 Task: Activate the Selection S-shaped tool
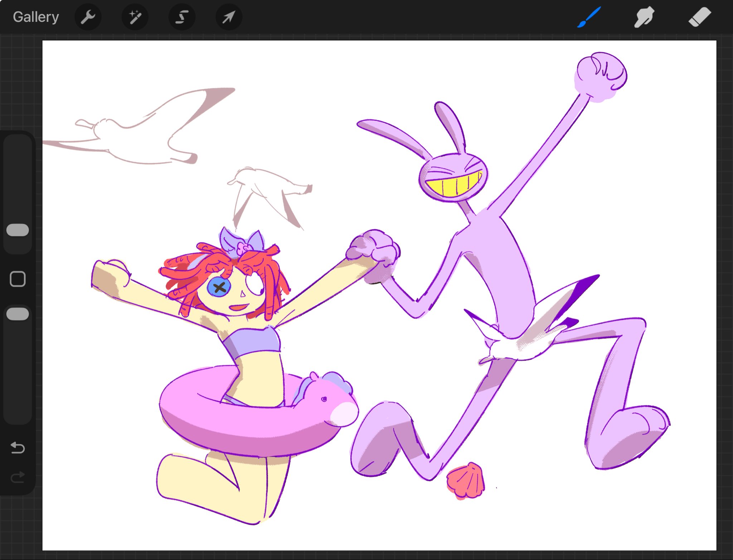[182, 17]
